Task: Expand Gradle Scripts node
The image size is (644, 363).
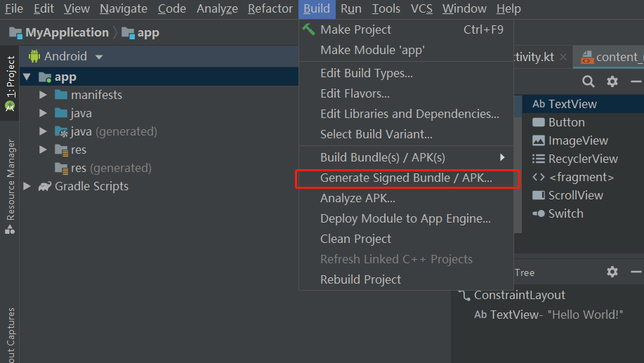Action: click(x=27, y=186)
